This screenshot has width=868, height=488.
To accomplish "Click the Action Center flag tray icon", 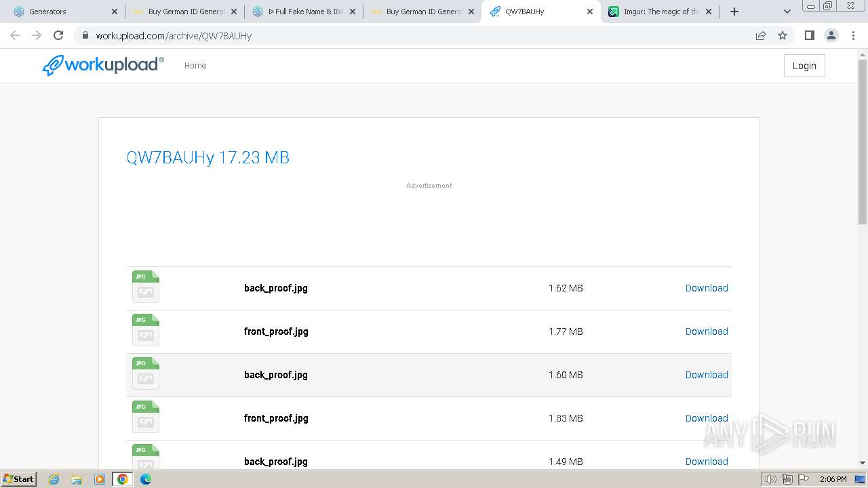I will [x=804, y=479].
